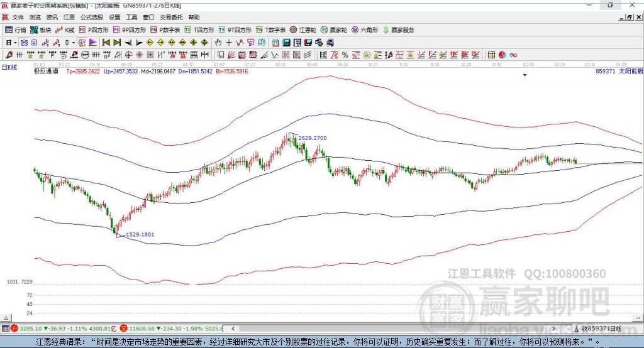Click the 极反通道 indicator name
The image size is (644, 348).
46,72
